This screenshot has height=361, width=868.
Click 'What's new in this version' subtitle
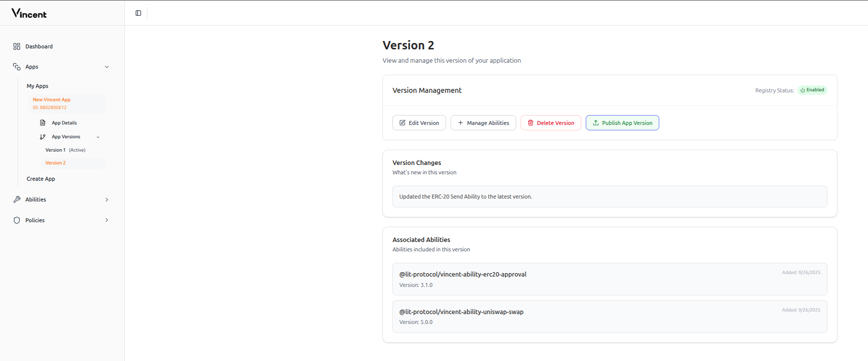[424, 172]
